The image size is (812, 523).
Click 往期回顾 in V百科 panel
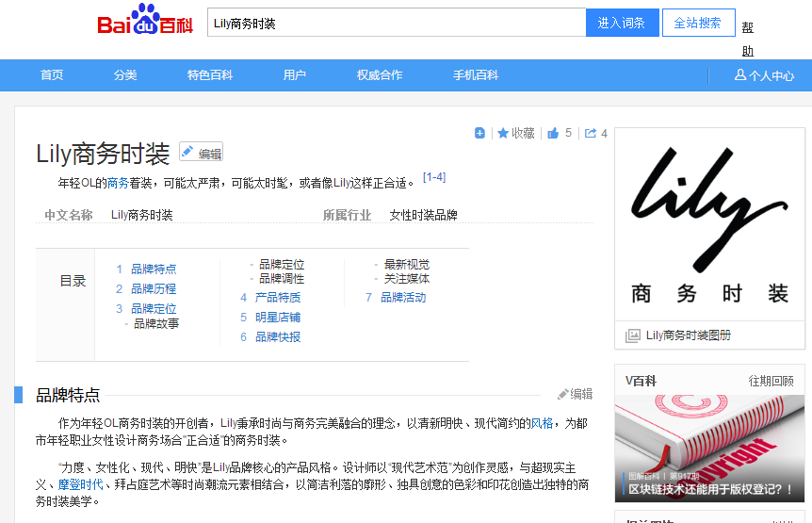point(771,381)
